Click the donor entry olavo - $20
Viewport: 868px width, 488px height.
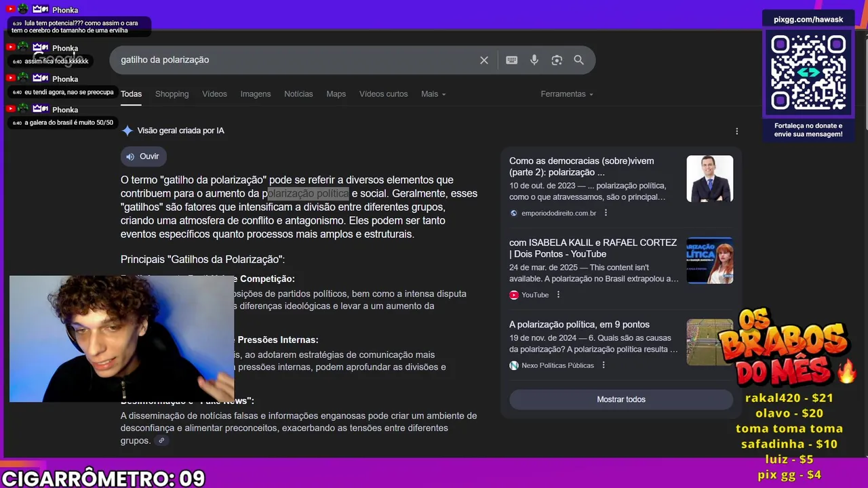pyautogui.click(x=789, y=413)
